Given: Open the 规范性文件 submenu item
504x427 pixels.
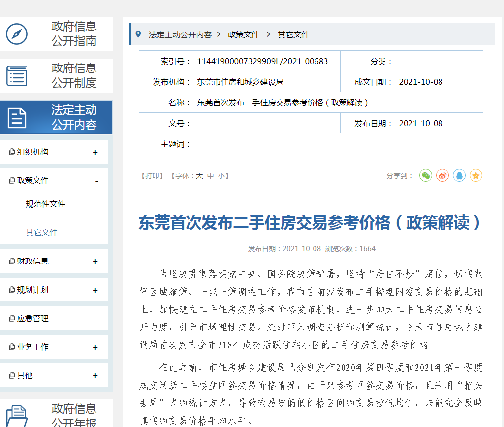Looking at the screenshot, I should 45,204.
